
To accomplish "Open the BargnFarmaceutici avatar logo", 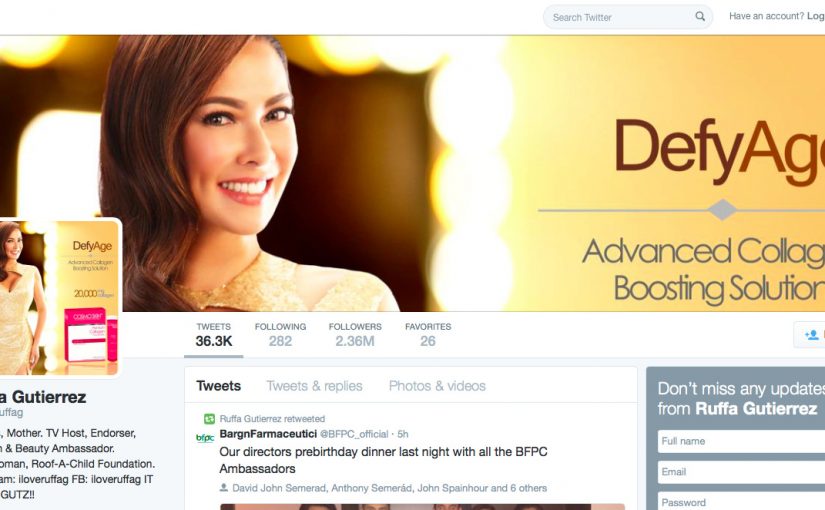I will point(205,438).
